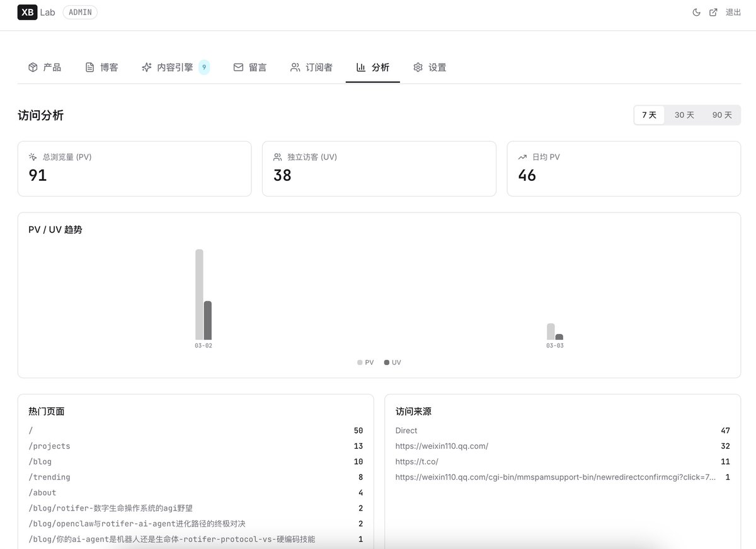Select the 30 天 time range
The width and height of the screenshot is (756, 549).
(x=684, y=115)
